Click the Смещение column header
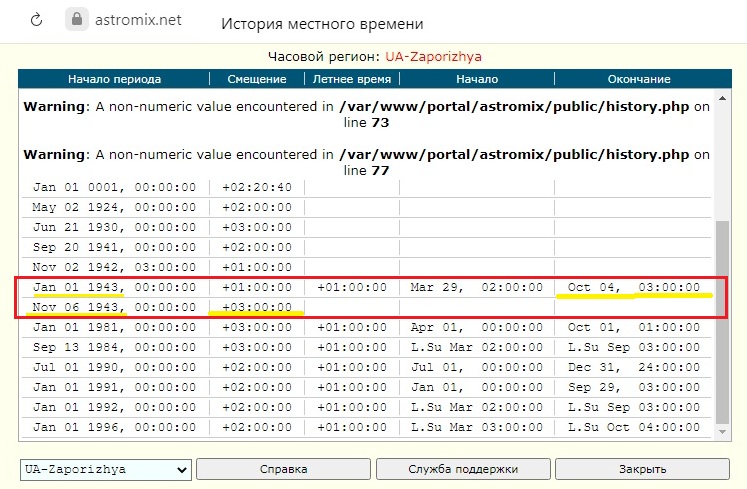Image resolution: width=747 pixels, height=489 pixels. click(x=256, y=80)
